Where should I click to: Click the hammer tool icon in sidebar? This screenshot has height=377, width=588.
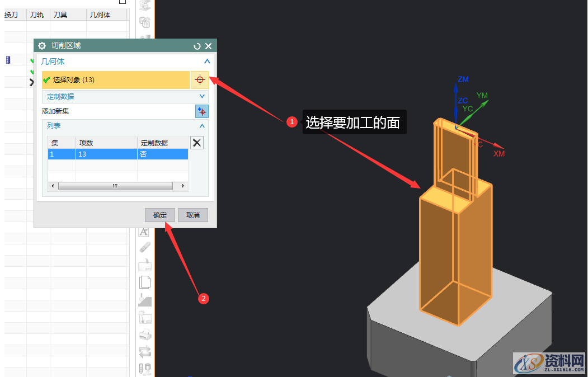click(x=144, y=300)
